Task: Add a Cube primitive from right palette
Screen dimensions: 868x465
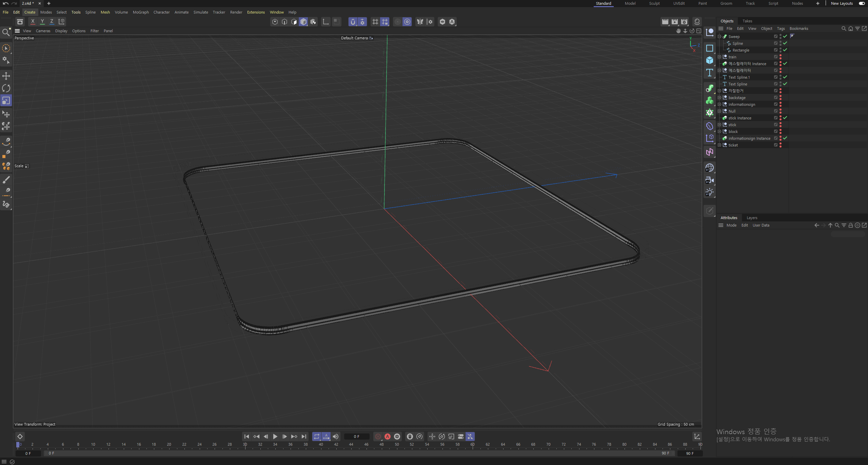Action: [710, 60]
